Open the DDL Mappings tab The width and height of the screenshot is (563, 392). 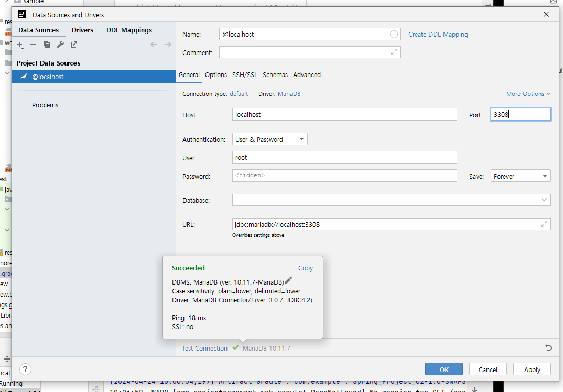point(129,30)
